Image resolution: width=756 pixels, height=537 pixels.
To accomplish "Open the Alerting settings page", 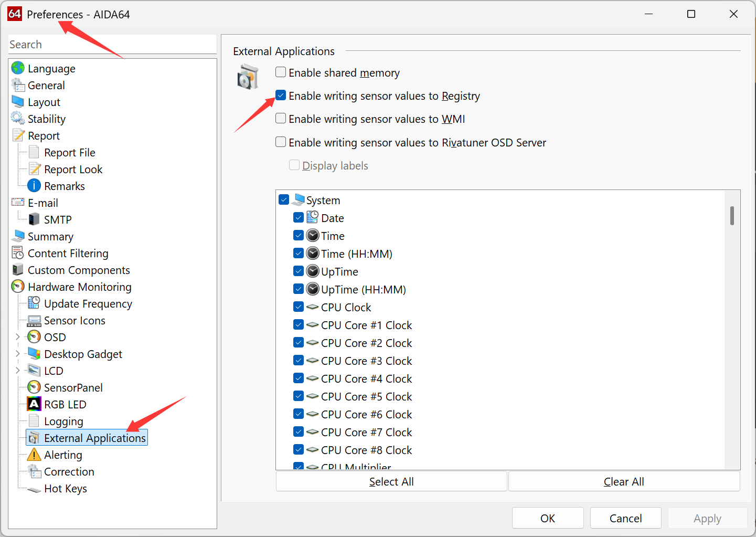I will [x=63, y=455].
